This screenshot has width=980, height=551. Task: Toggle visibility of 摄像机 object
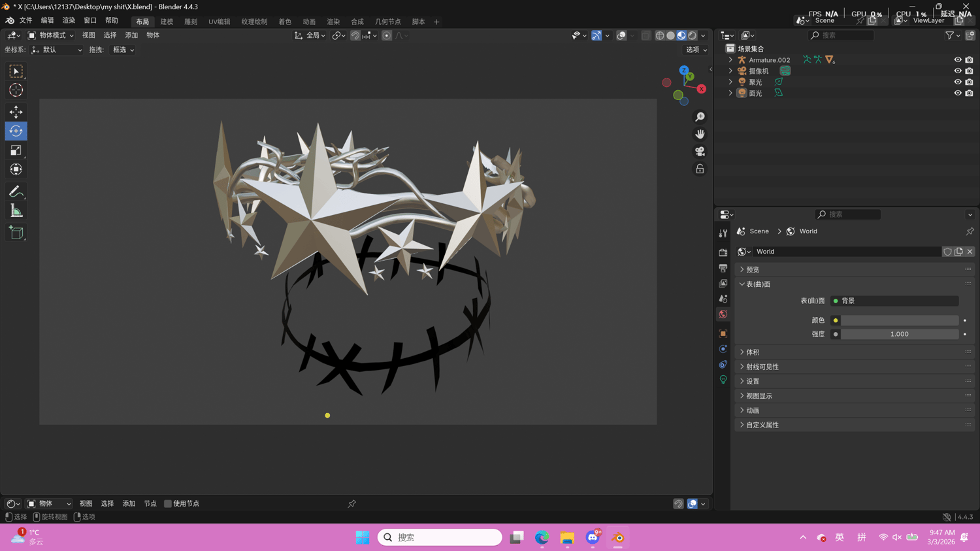(x=957, y=71)
